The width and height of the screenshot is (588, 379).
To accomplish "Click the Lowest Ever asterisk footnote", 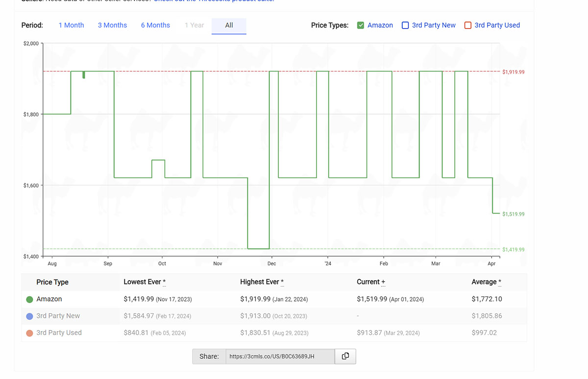I will tap(163, 282).
